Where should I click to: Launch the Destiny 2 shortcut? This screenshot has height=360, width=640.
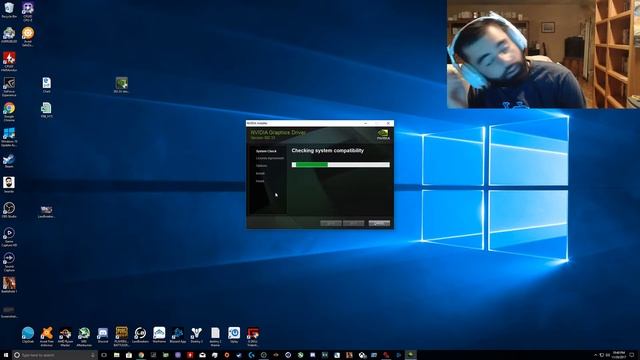pyautogui.click(x=196, y=335)
